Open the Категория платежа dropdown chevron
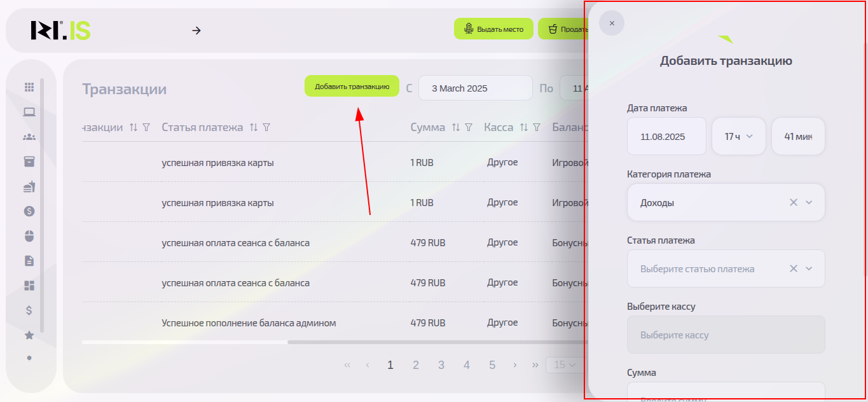This screenshot has width=868, height=402. tap(809, 202)
